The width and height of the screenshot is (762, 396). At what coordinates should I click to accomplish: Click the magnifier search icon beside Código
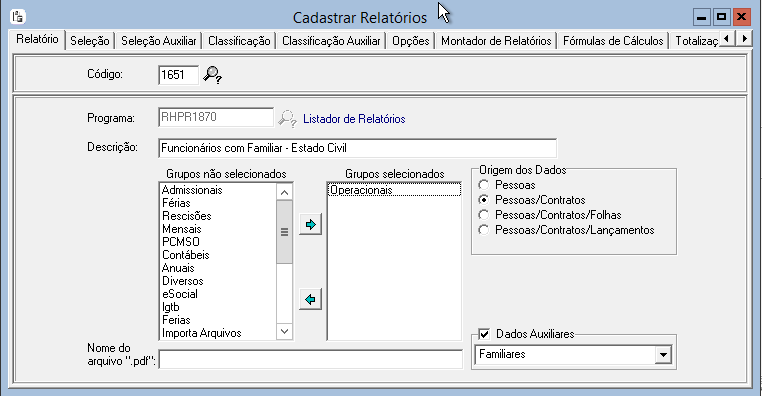click(212, 75)
